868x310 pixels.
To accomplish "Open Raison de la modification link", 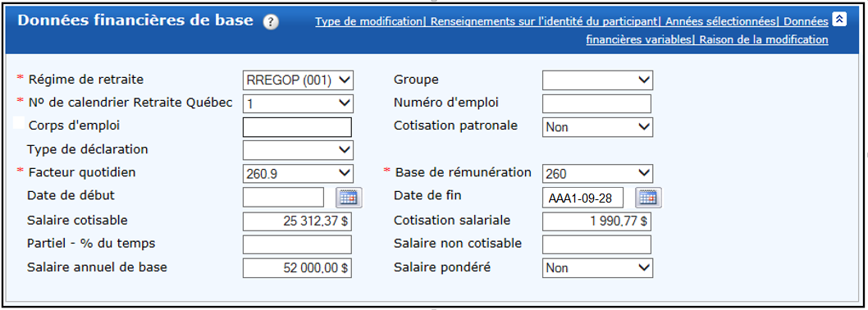I will click(x=763, y=39).
